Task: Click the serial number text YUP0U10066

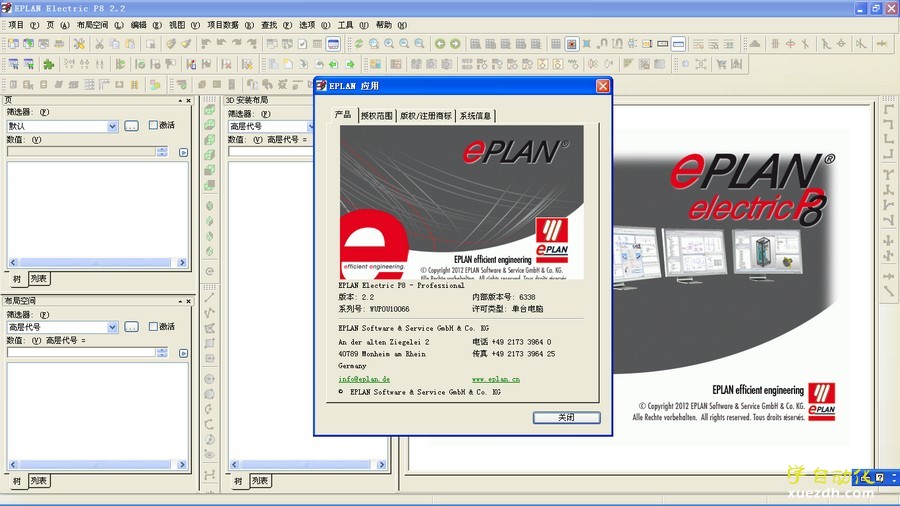Action: [389, 309]
